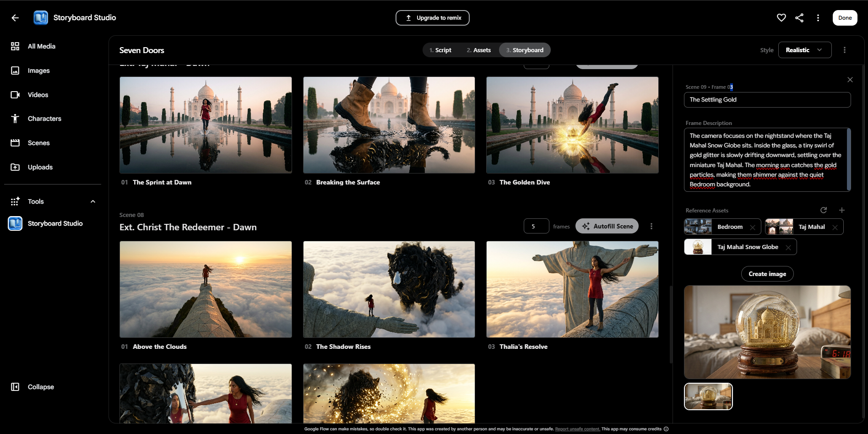Open the share options icon
The image size is (868, 434).
tap(799, 18)
